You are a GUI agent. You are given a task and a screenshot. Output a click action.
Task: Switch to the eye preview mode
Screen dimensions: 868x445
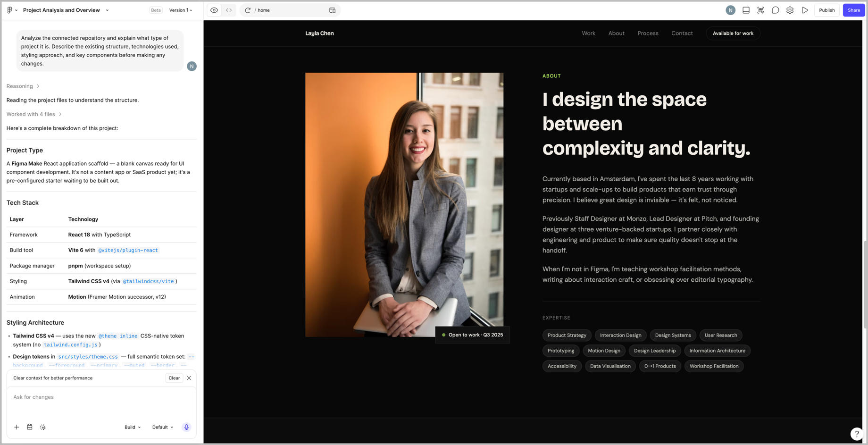[214, 10]
